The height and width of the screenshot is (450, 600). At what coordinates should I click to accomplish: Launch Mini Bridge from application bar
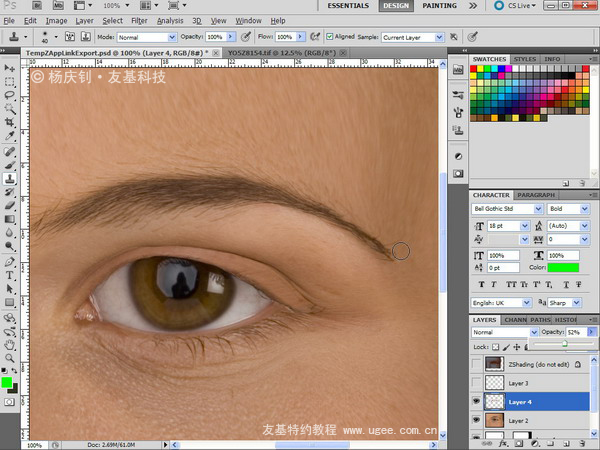click(x=58, y=5)
